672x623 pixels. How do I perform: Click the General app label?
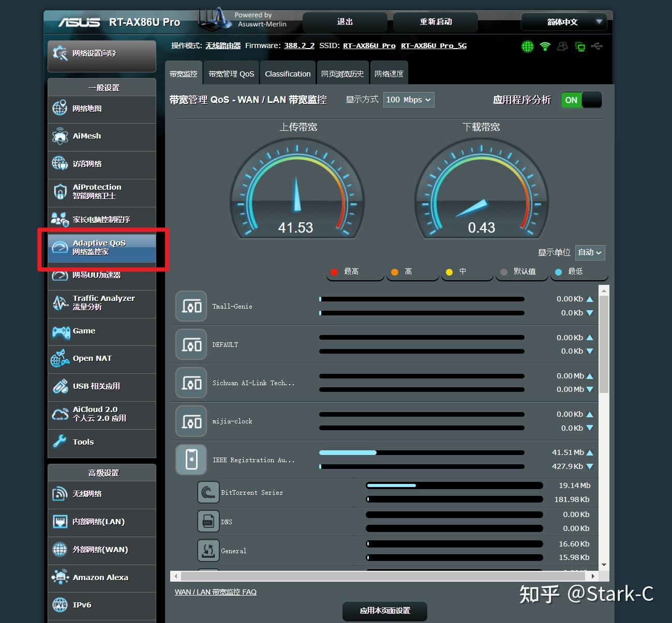[x=233, y=551]
